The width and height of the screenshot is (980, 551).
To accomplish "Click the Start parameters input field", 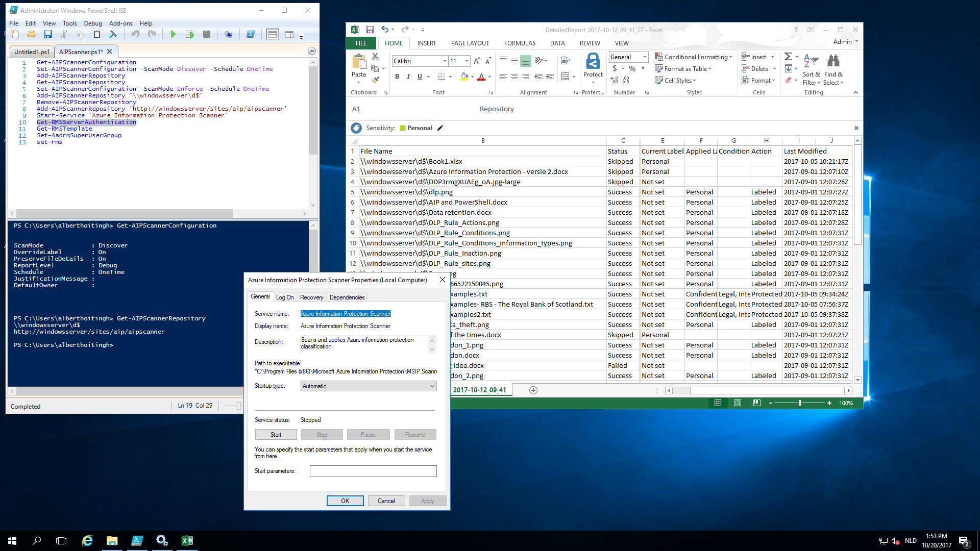I will [x=373, y=470].
